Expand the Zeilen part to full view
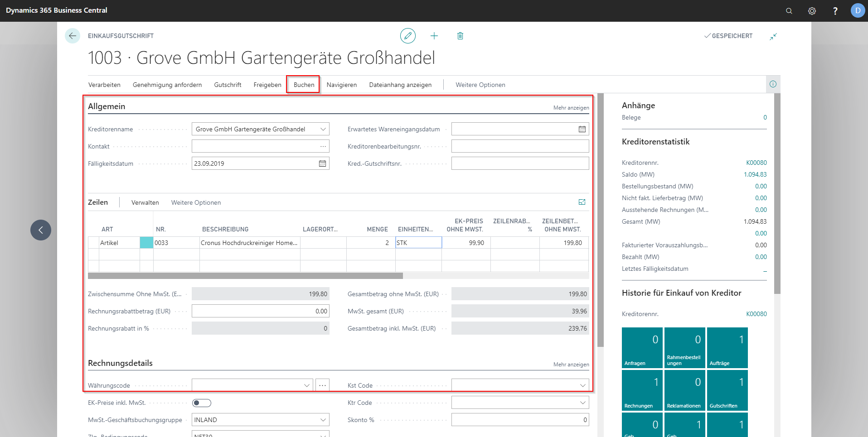Image resolution: width=868 pixels, height=437 pixels. point(582,202)
